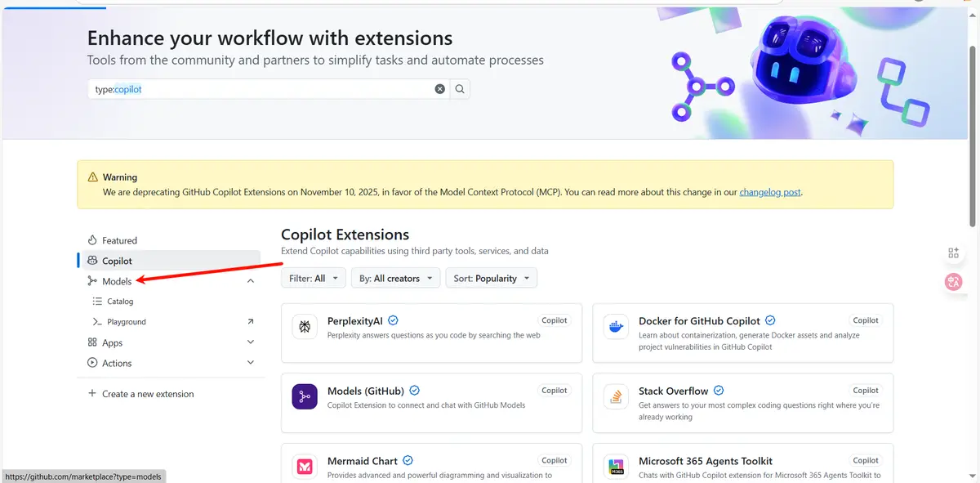Viewport: 980px width, 483px height.
Task: Open the By: All creators dropdown
Action: [396, 279]
